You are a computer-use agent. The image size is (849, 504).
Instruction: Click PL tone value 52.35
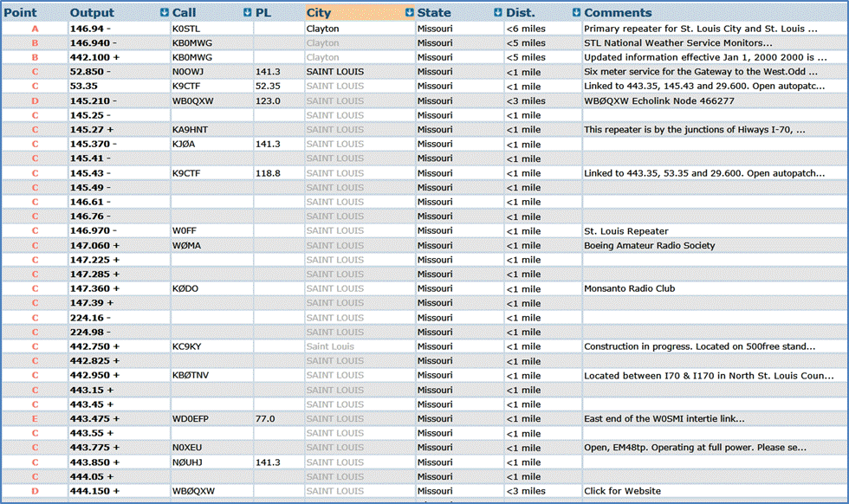click(x=268, y=86)
